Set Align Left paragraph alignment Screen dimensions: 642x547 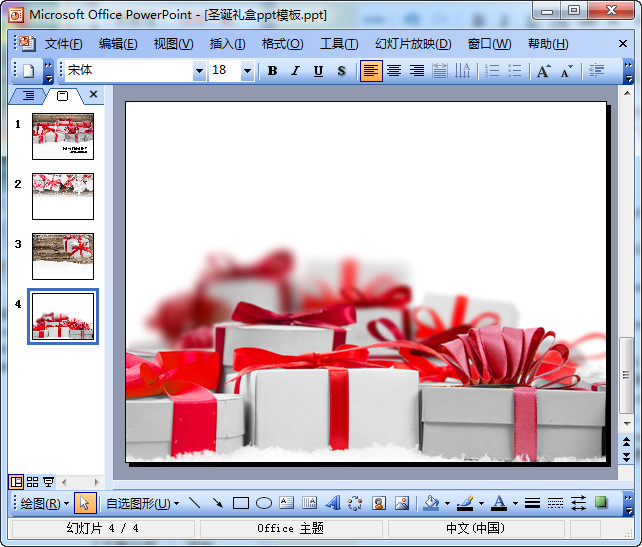[371, 71]
